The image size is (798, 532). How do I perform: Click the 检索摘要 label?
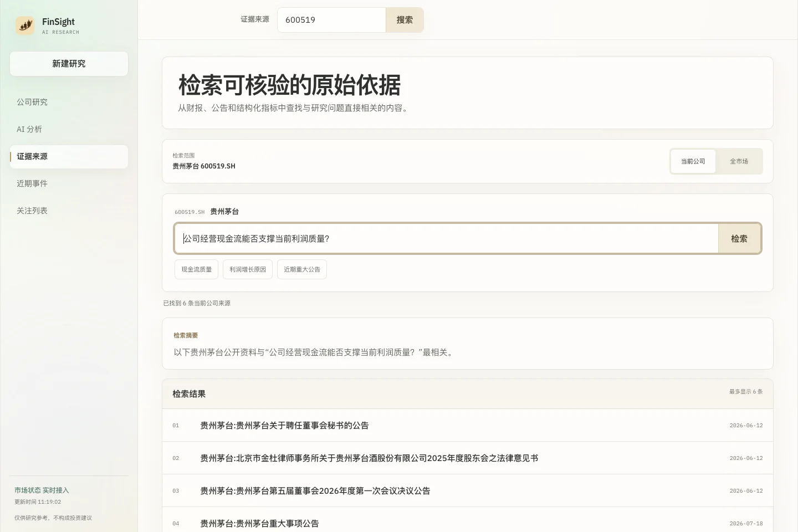click(186, 335)
